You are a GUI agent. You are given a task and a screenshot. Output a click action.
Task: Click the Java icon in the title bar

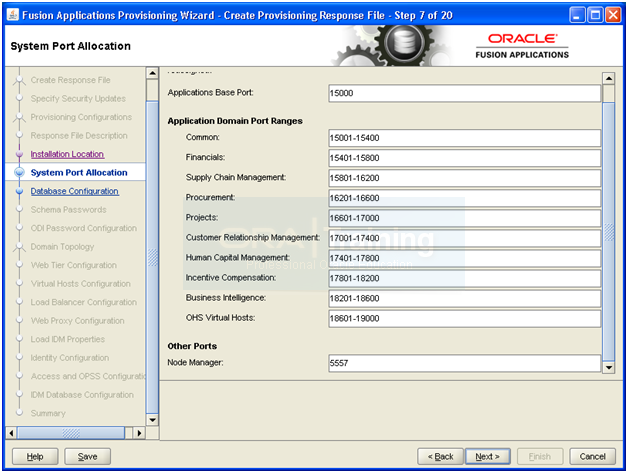point(12,15)
